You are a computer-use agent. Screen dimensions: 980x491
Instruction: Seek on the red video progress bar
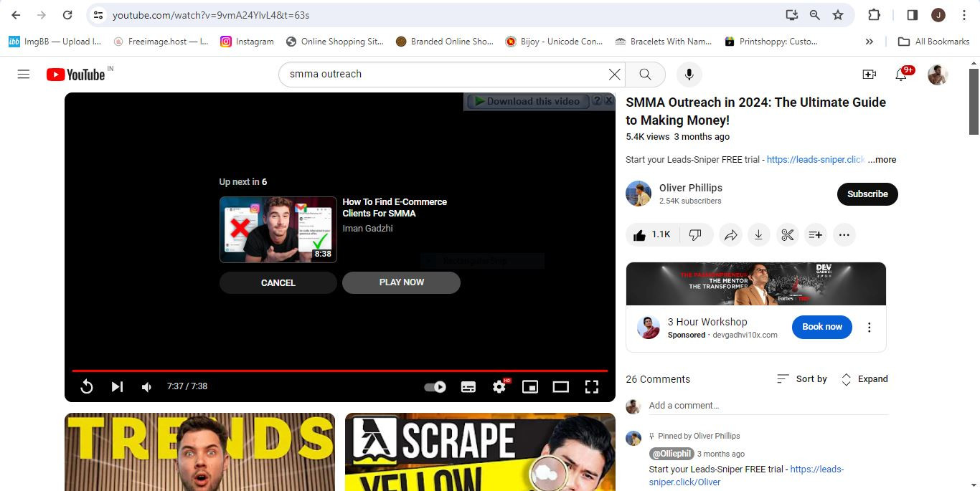(340, 371)
